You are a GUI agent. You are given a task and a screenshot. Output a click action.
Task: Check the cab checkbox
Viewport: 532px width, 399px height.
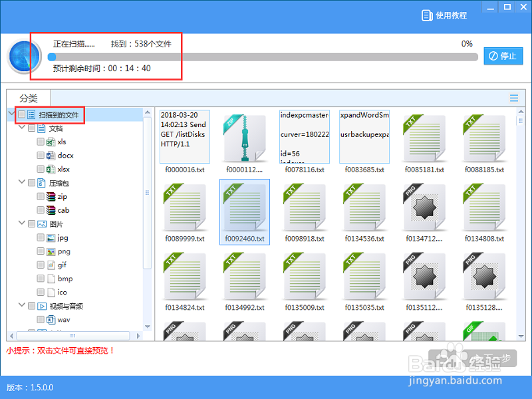41,209
